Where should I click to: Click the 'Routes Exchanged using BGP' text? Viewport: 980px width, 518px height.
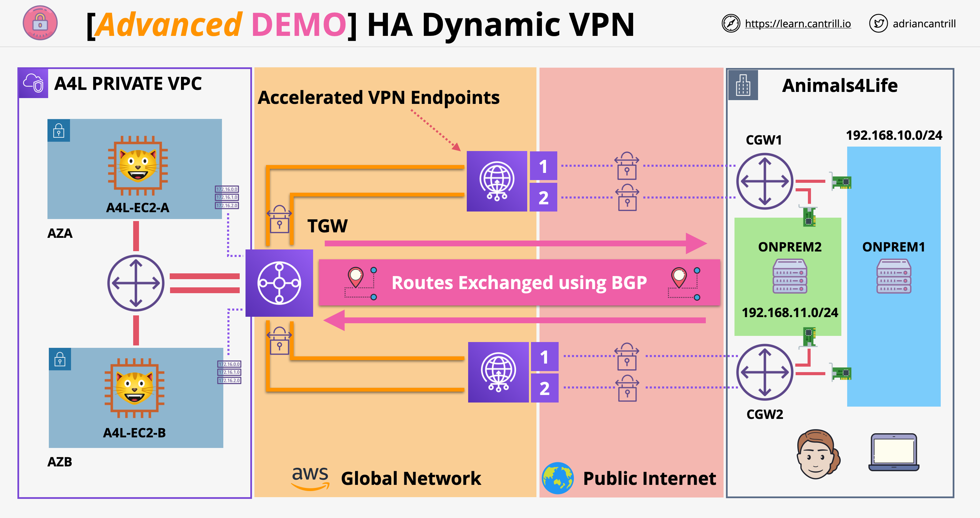click(519, 283)
